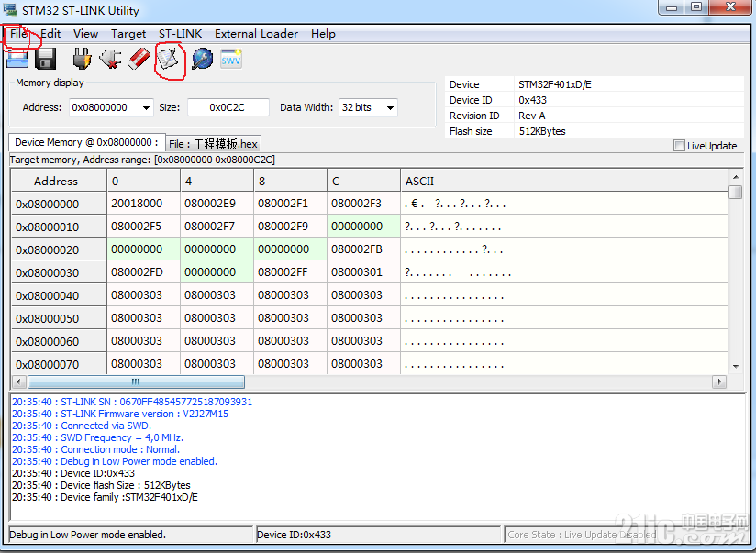The height and width of the screenshot is (553, 756).
Task: Click column header 8
Action: [x=290, y=181]
